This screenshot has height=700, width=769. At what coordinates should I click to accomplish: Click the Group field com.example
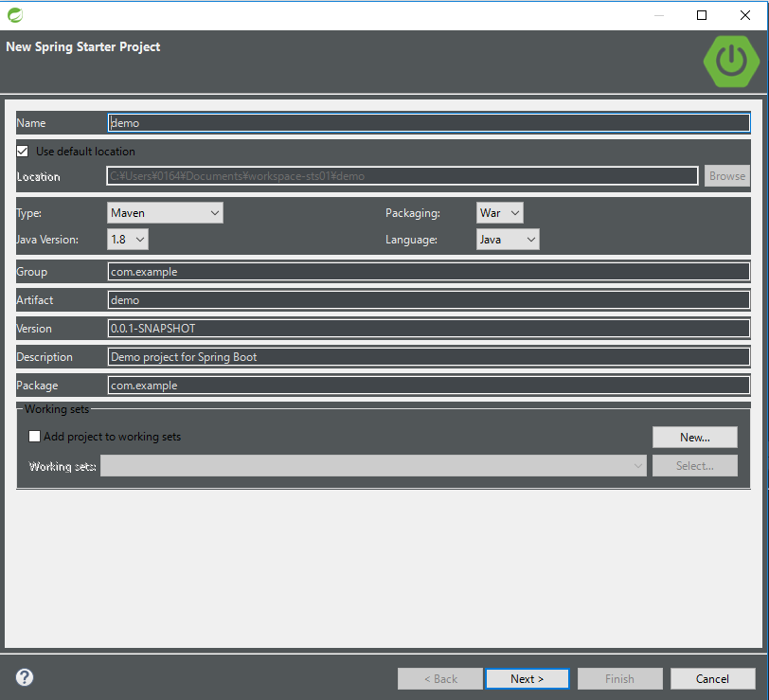coord(429,272)
